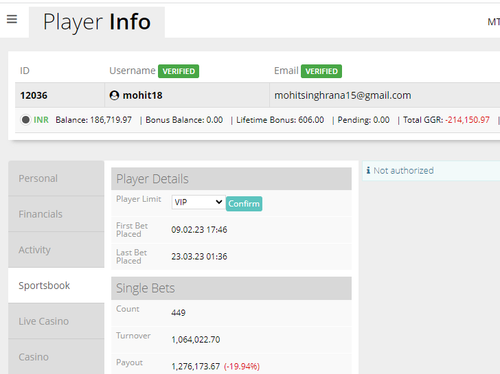Click the Bonus Balance: 0.00 entry

184,120
